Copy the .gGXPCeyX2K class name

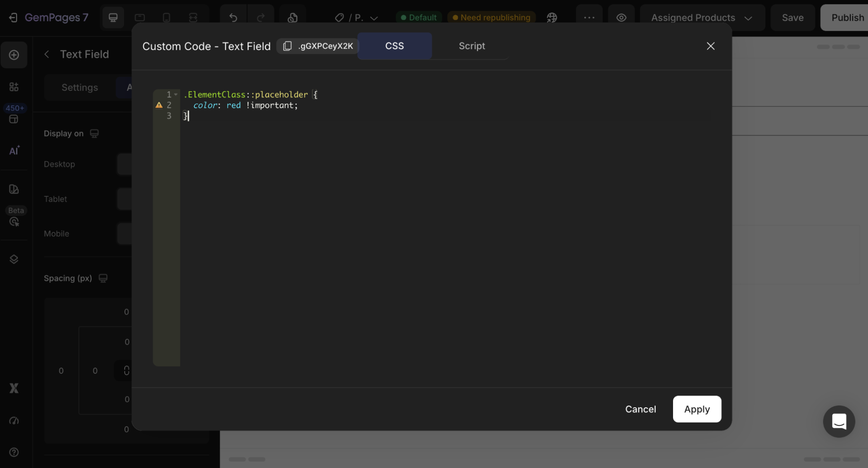tap(317, 46)
